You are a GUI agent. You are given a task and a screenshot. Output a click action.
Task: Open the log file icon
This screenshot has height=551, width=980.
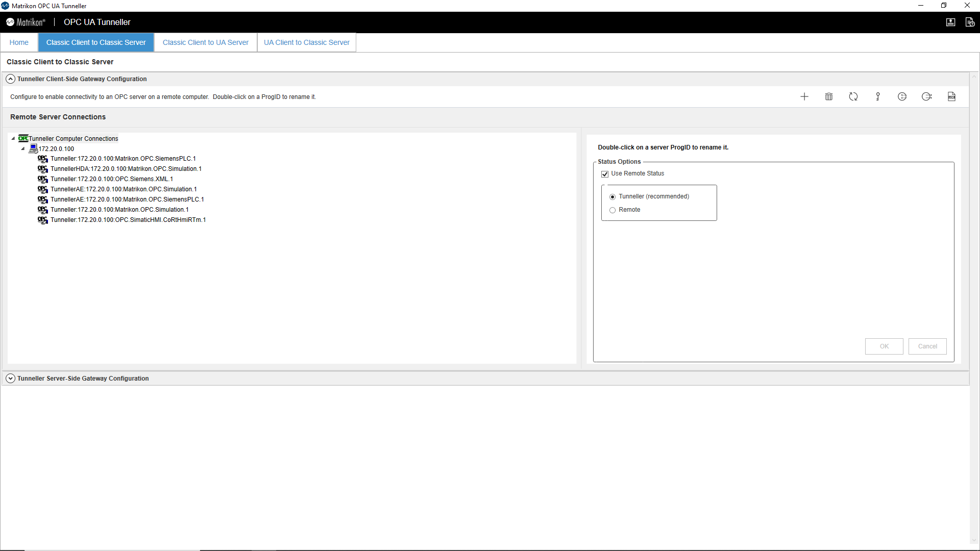tap(951, 96)
